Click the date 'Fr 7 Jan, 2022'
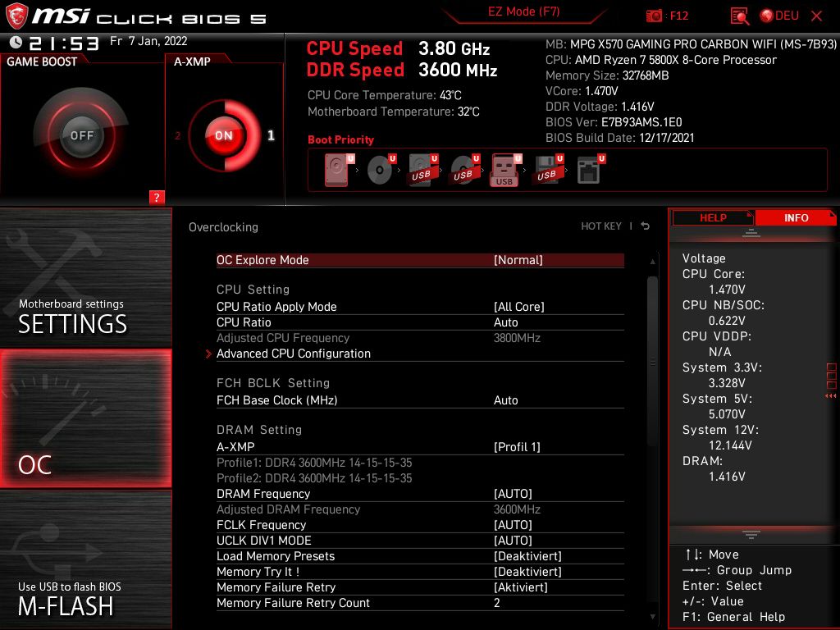Viewport: 840px width, 630px height. pos(148,41)
